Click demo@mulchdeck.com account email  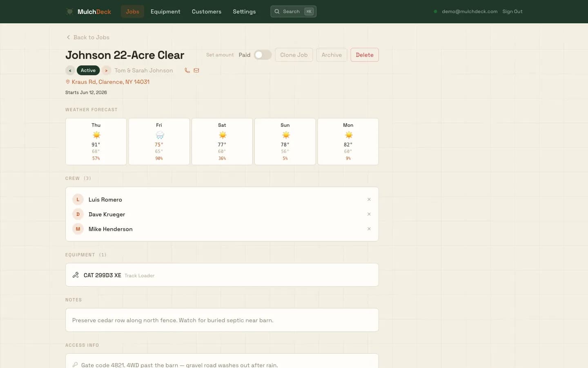[x=470, y=11]
